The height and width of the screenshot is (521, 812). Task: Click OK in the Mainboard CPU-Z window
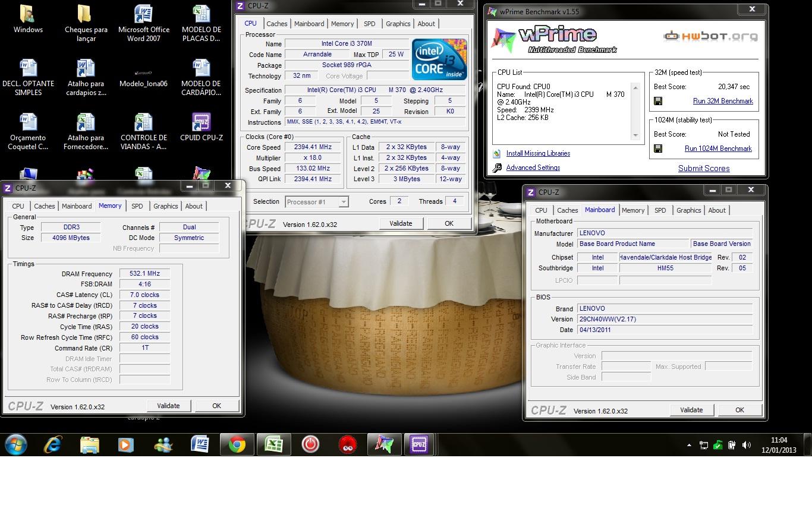click(x=739, y=410)
